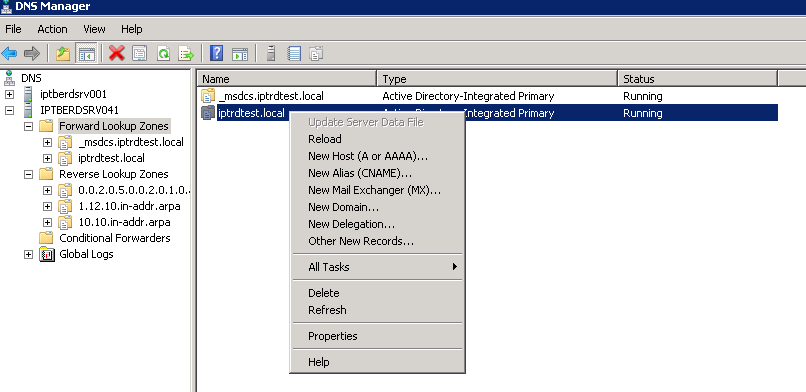Image resolution: width=806 pixels, height=392 pixels.
Task: Select Forward Lookup Zones tree label
Action: (114, 126)
